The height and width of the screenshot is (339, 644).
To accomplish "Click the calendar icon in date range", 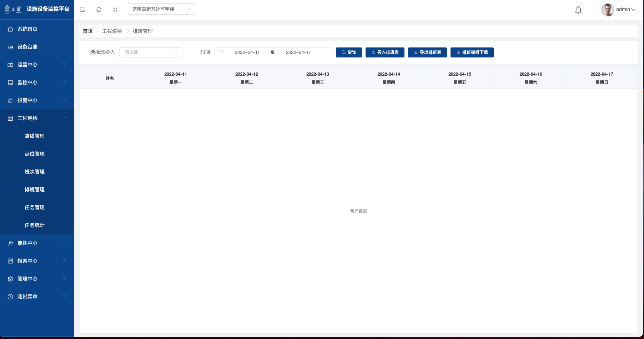I will click(x=221, y=52).
